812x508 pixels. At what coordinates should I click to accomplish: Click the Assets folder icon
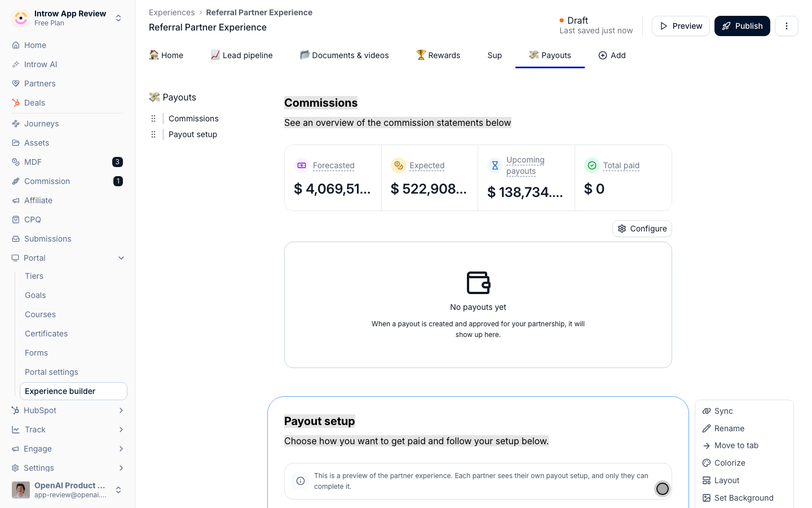tap(16, 143)
